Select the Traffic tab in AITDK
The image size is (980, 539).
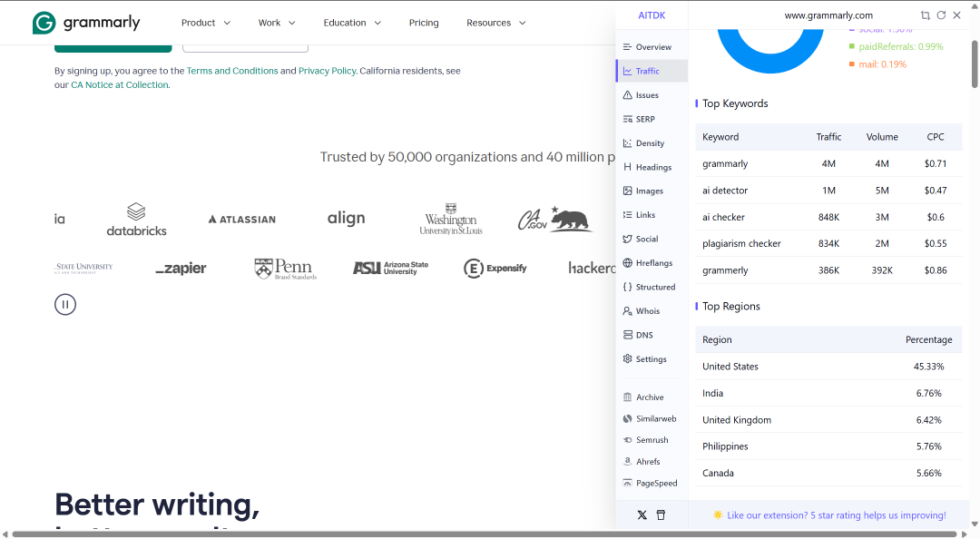click(x=652, y=71)
